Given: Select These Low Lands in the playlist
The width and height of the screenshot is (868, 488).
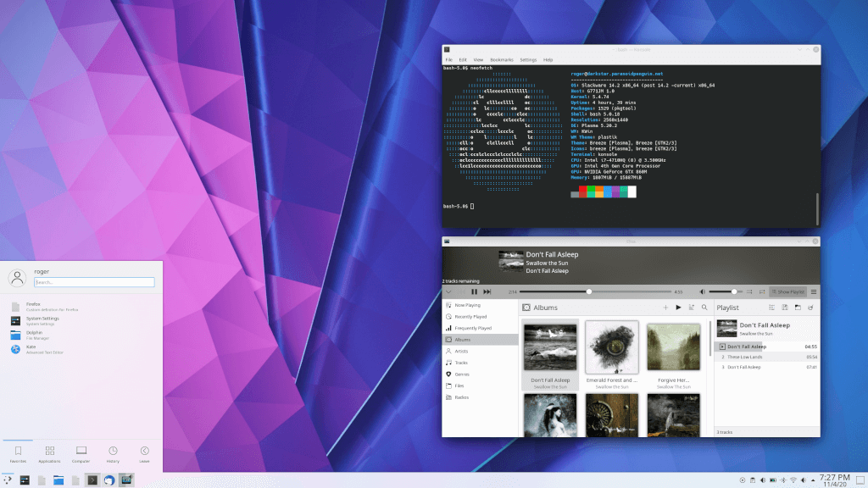Looking at the screenshot, I should 746,357.
